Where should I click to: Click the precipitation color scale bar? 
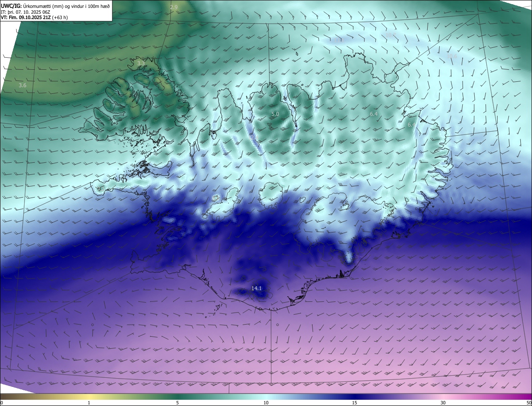pyautogui.click(x=266, y=396)
